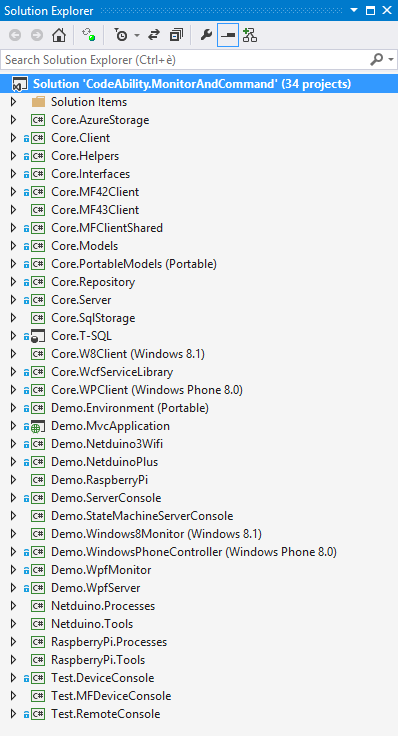Click the Collapse All icon
Screen dimensions: 398x736
point(176,36)
